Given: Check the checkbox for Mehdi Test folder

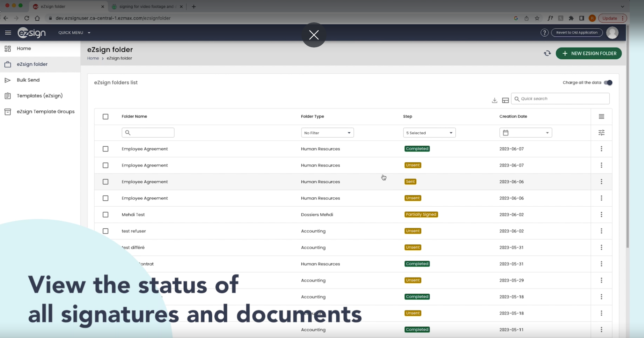Looking at the screenshot, I should tap(105, 214).
